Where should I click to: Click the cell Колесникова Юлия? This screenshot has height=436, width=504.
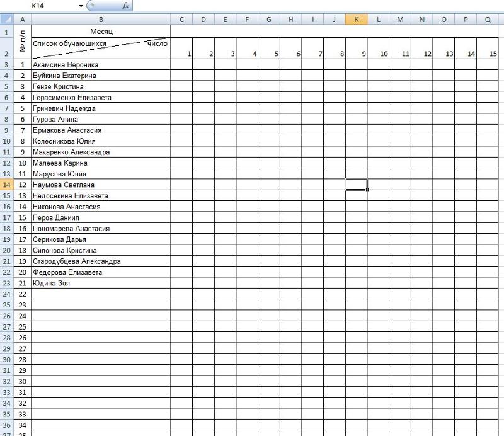tap(101, 141)
